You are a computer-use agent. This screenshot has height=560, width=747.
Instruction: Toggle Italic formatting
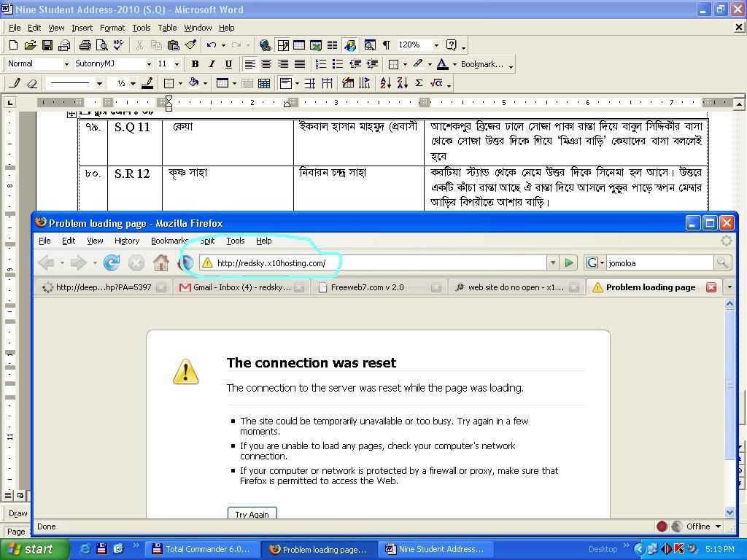tap(212, 64)
